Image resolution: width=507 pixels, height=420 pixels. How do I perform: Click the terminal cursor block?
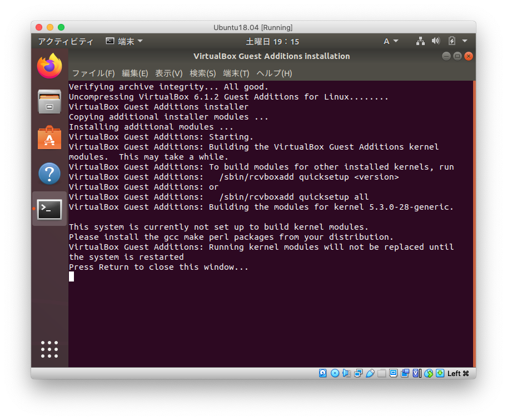pos(71,276)
